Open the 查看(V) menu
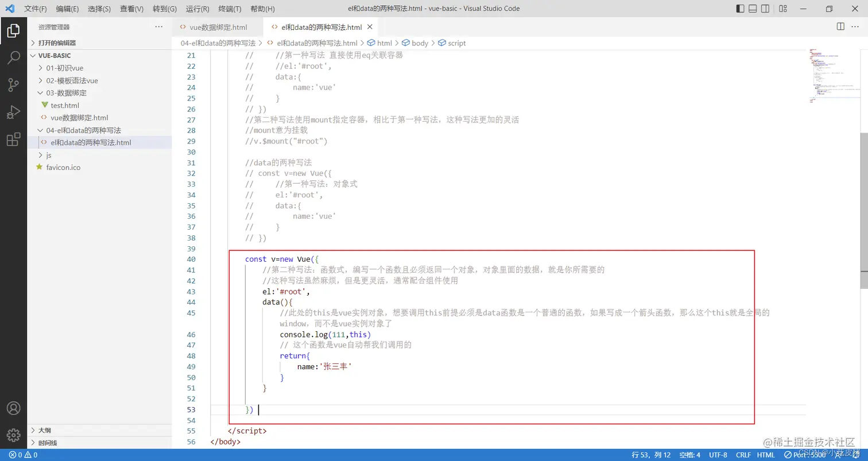Image resolution: width=868 pixels, height=461 pixels. tap(132, 9)
